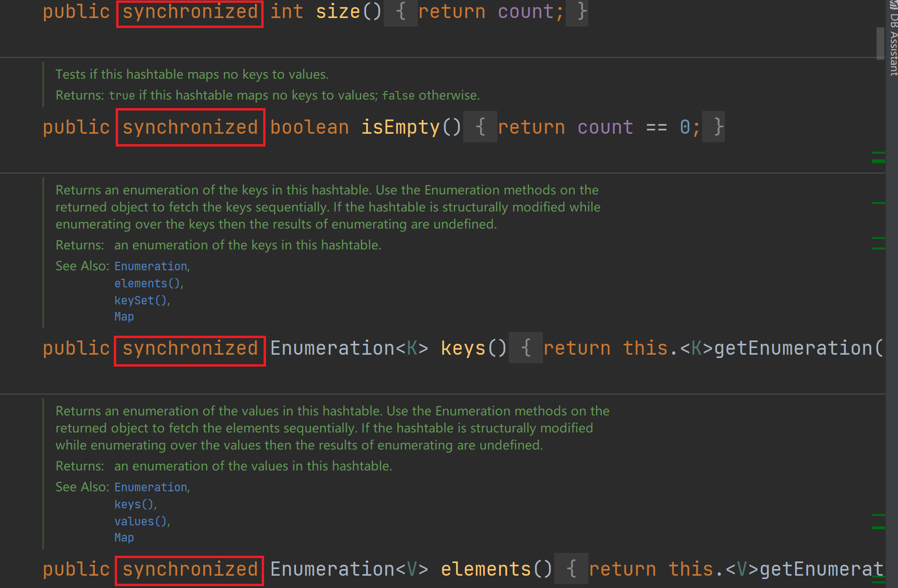Expand the folded size() method opening brace
The width and height of the screenshot is (898, 588).
coord(401,12)
